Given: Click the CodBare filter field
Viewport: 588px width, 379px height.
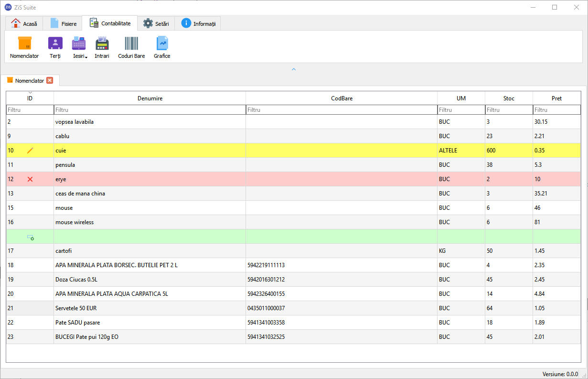Looking at the screenshot, I should pos(342,110).
